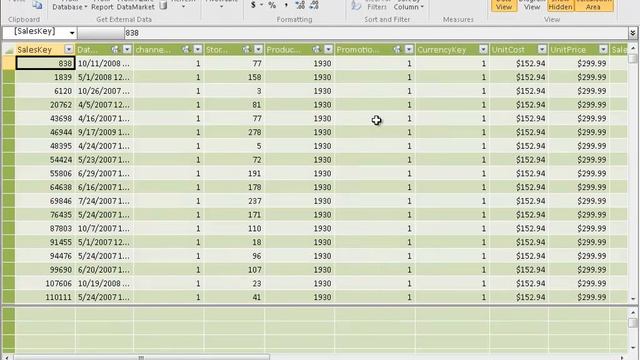Screen dimensions: 640x360
Task: Select SalesKey cell 20762
Action: coord(45,105)
